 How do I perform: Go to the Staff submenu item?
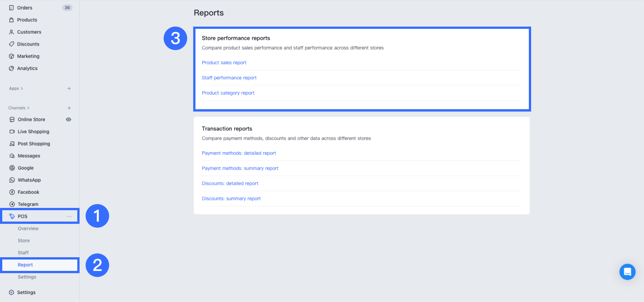[23, 253]
